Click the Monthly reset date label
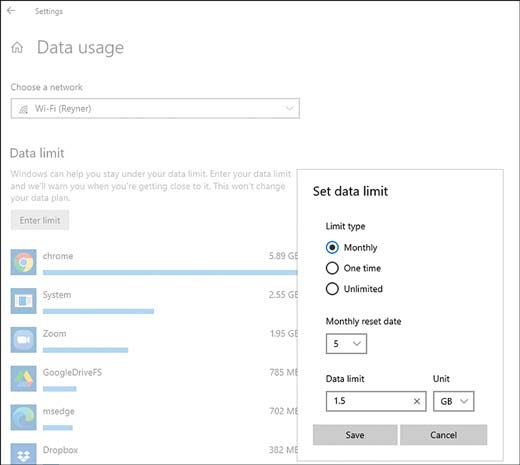 point(363,321)
